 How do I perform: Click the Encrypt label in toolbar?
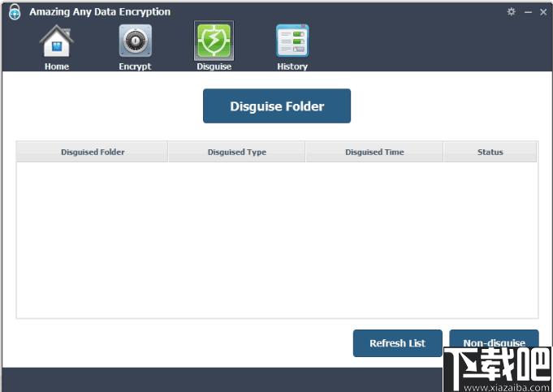pos(135,67)
